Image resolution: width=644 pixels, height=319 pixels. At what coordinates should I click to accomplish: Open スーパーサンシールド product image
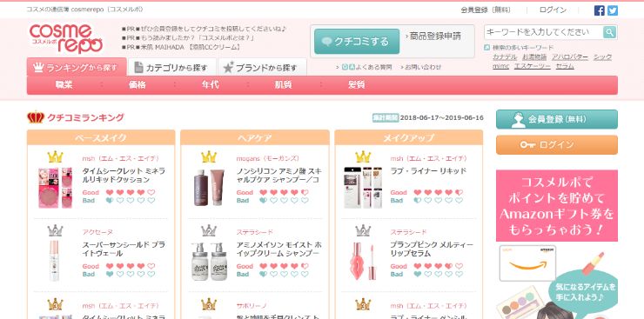click(54, 261)
